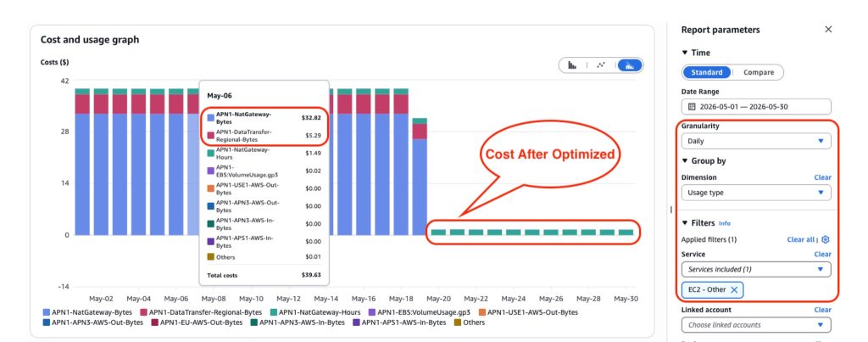Screen dimensions: 868x342
Task: Click the May-02 stacked bar
Action: [x=102, y=161]
